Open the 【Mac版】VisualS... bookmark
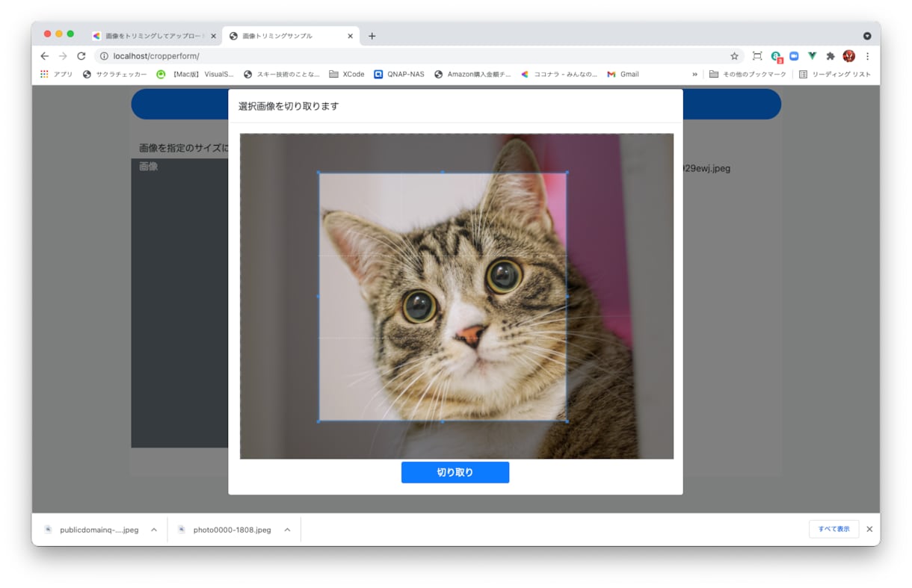Viewport: 912px width, 588px height. pyautogui.click(x=195, y=74)
